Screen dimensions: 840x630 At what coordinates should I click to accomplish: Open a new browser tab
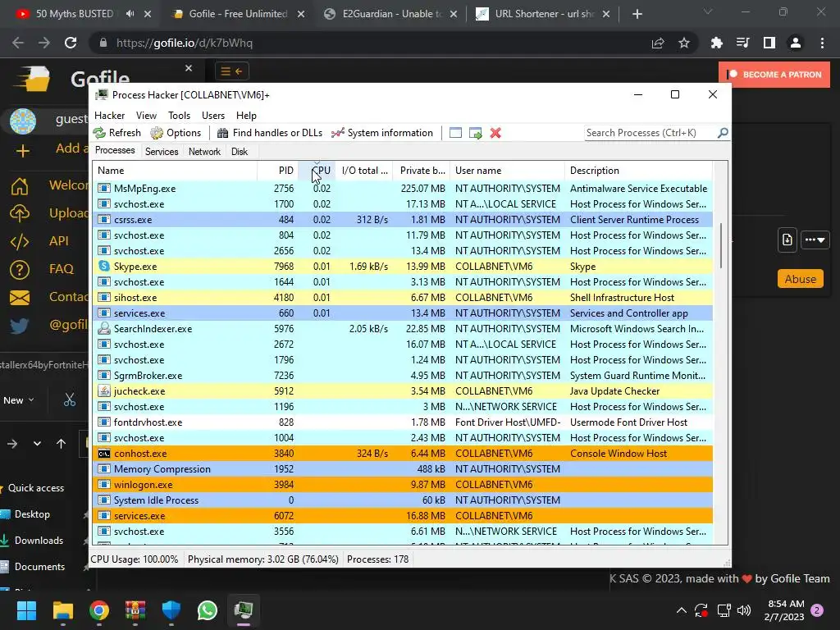pos(637,14)
